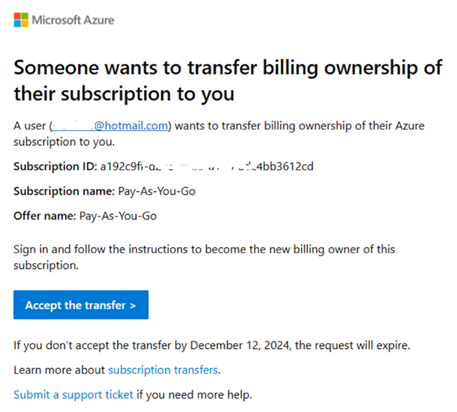This screenshot has height=412, width=457.
Task: Click the subscription ID value ending 4bb3612cd
Action: pyautogui.click(x=207, y=166)
